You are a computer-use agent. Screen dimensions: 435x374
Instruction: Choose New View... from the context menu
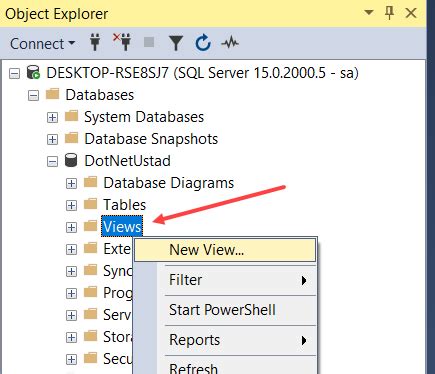[225, 250]
